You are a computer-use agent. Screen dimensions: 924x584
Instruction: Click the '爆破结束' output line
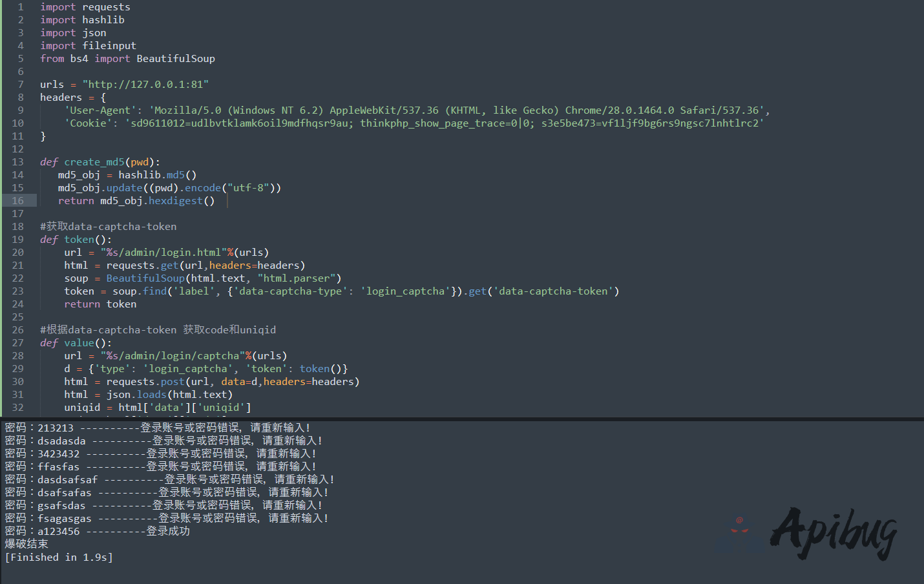point(26,544)
